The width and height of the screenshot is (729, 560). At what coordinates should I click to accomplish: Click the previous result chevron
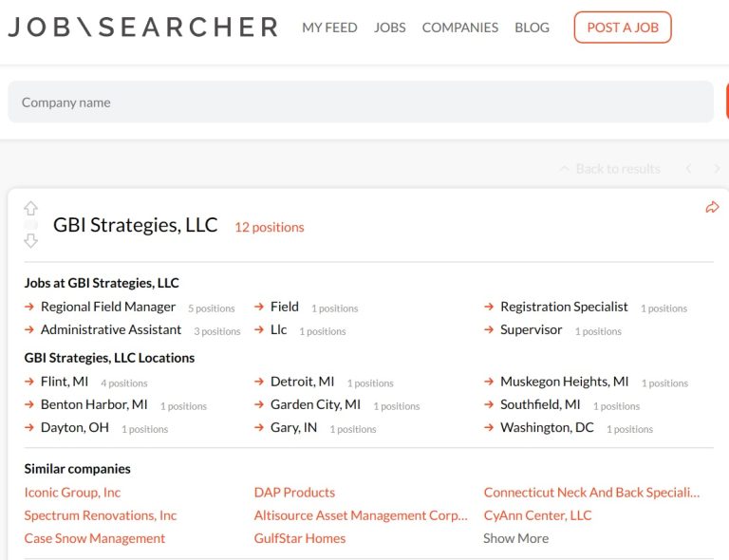pos(688,169)
